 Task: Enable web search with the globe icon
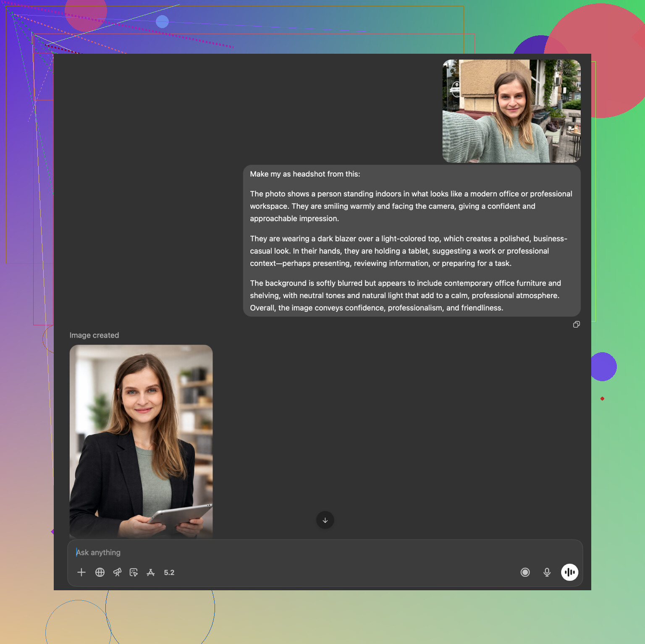[x=100, y=572]
